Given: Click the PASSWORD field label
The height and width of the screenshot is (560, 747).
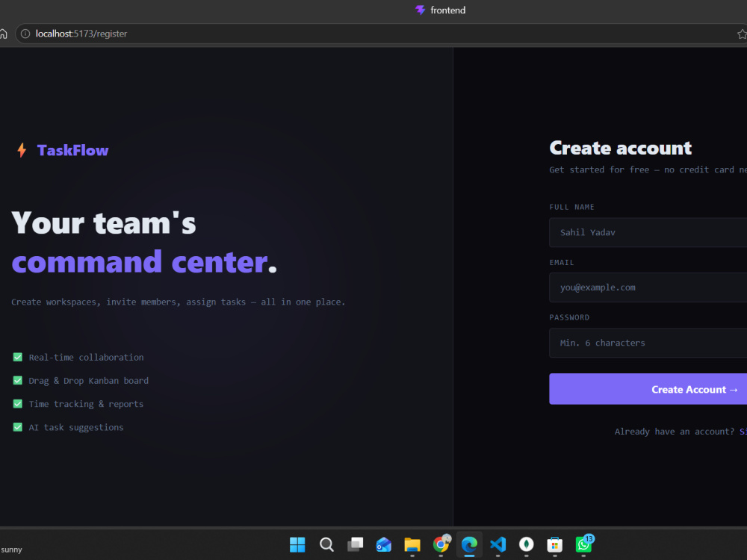Looking at the screenshot, I should point(569,317).
